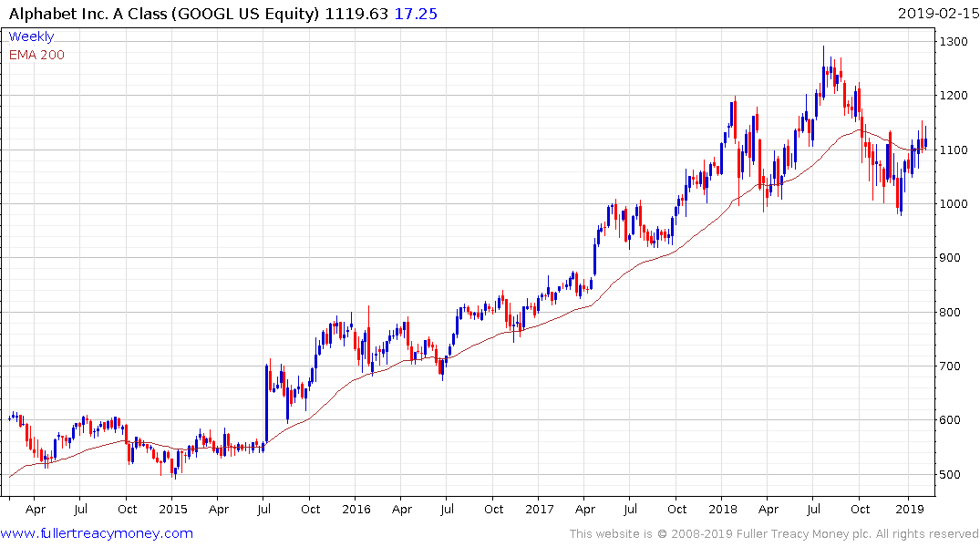This screenshot has width=980, height=547.
Task: Click the 700 price level label
Action: (951, 366)
